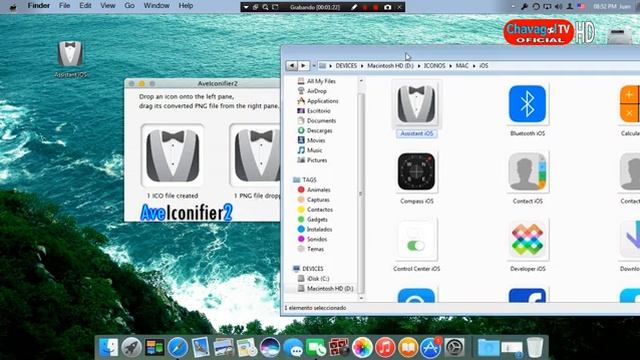Open AirDrop in sidebar
This screenshot has height=360, width=640.
[x=312, y=91]
